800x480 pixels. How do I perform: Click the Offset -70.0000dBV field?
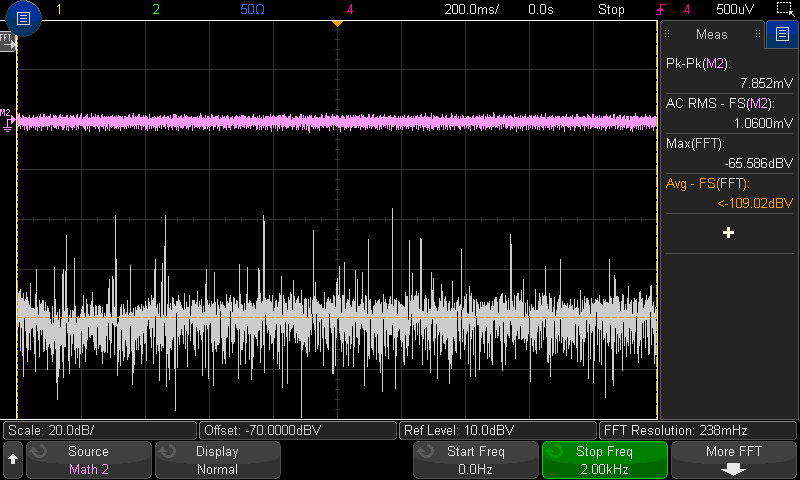click(298, 431)
